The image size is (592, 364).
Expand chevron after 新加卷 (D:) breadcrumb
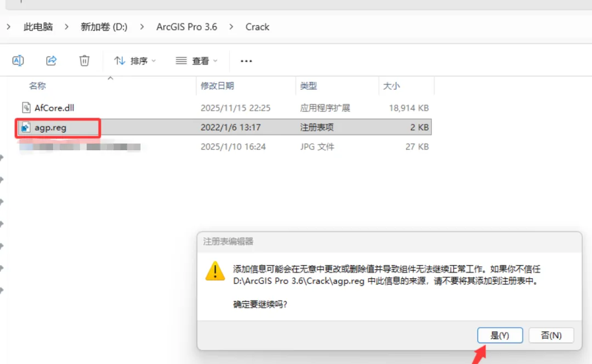tap(142, 27)
